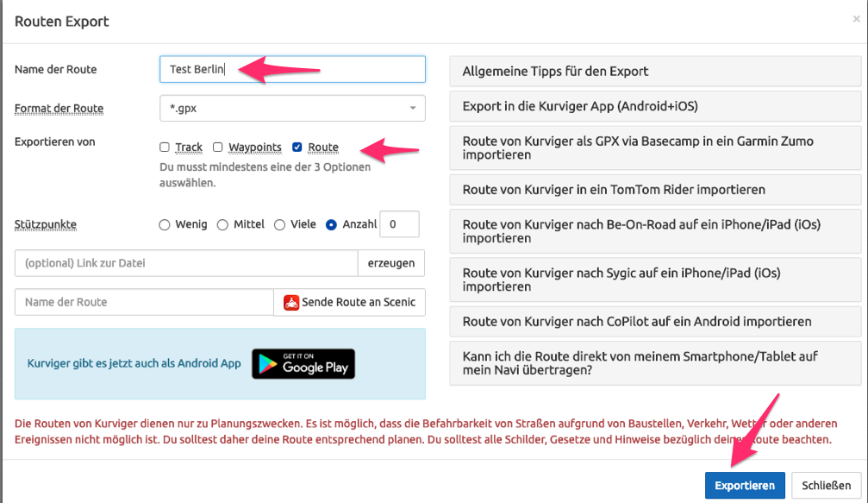Click the Schließen button

tap(827, 485)
